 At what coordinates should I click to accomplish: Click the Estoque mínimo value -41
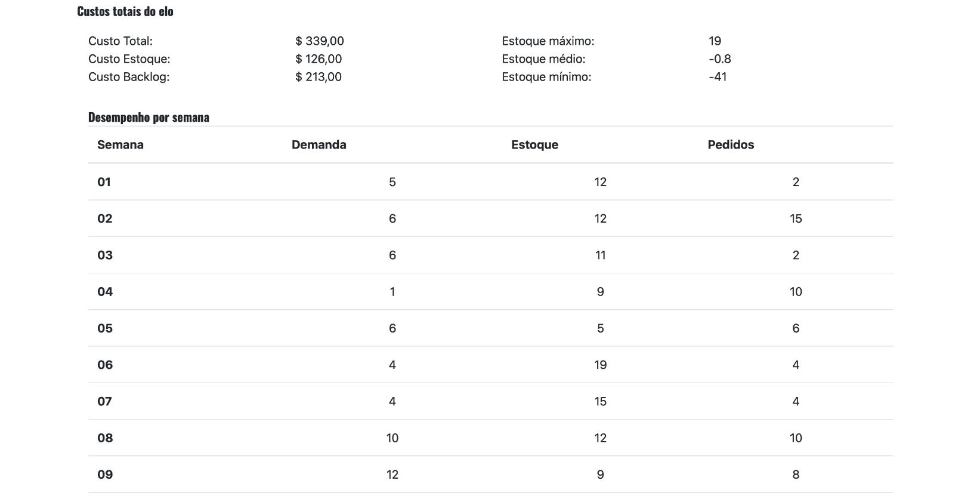click(x=718, y=77)
